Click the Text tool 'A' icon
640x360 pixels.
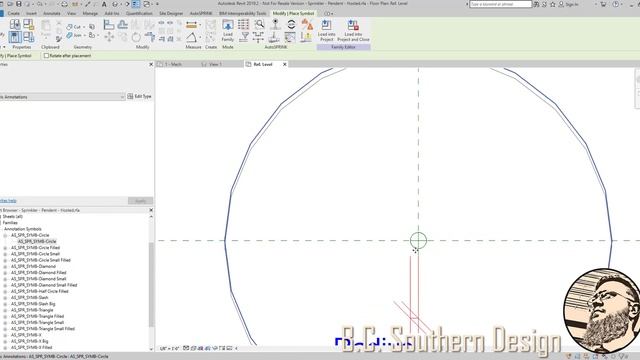(104, 4)
